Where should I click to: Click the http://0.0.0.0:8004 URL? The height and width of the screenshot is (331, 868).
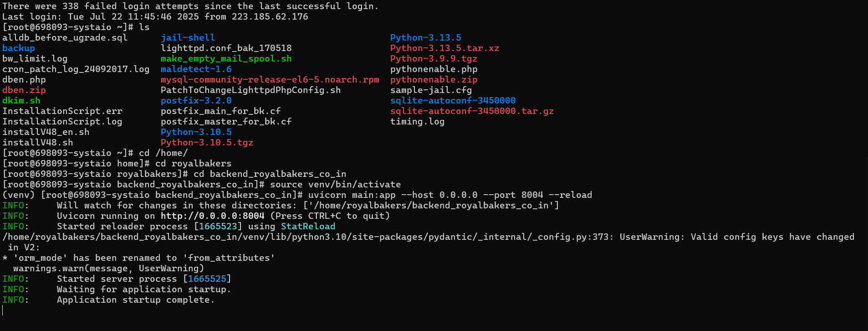[x=212, y=216]
